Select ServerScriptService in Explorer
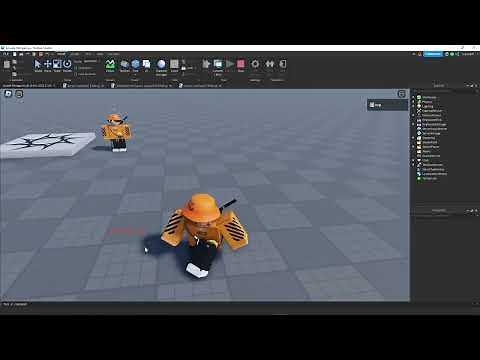The height and width of the screenshot is (360, 480). click(x=435, y=129)
